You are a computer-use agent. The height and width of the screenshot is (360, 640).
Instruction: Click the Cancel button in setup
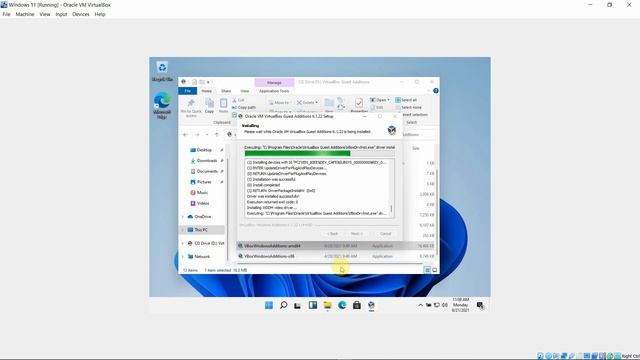385,234
